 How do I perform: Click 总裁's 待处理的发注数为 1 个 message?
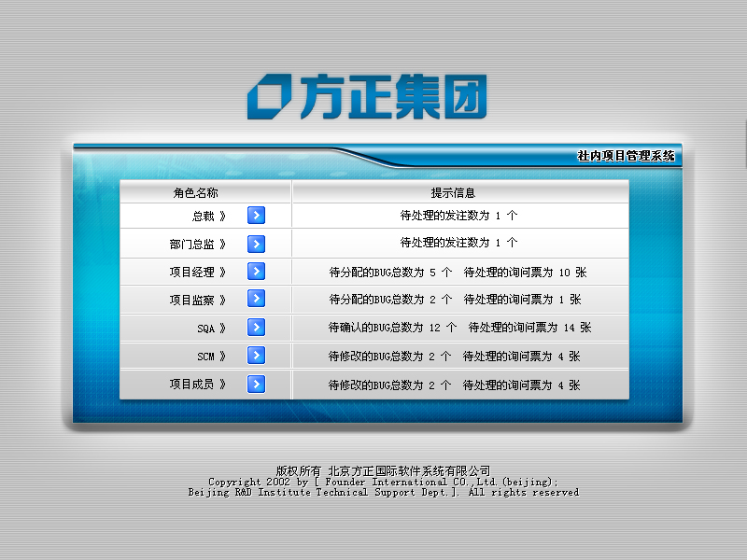pyautogui.click(x=458, y=216)
